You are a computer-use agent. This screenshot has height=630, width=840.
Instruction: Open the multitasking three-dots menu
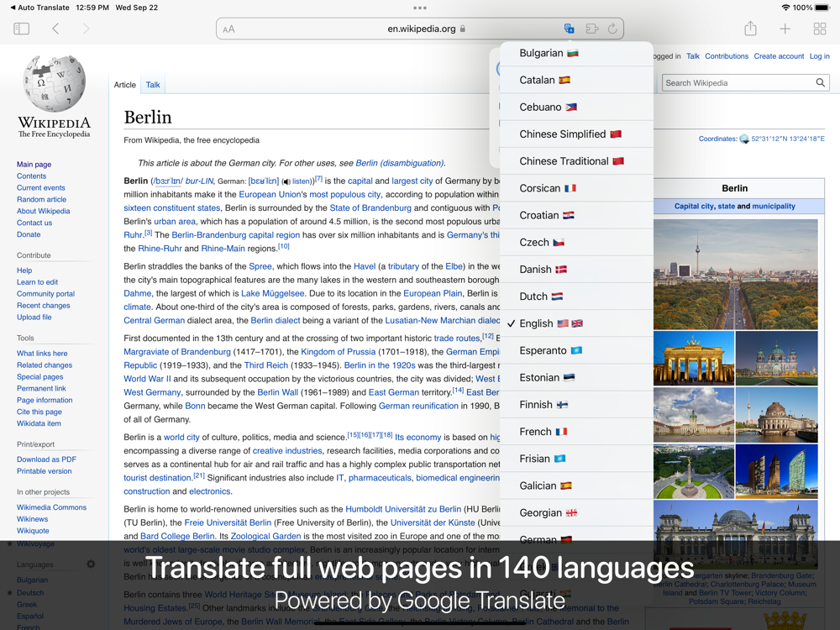(x=420, y=8)
